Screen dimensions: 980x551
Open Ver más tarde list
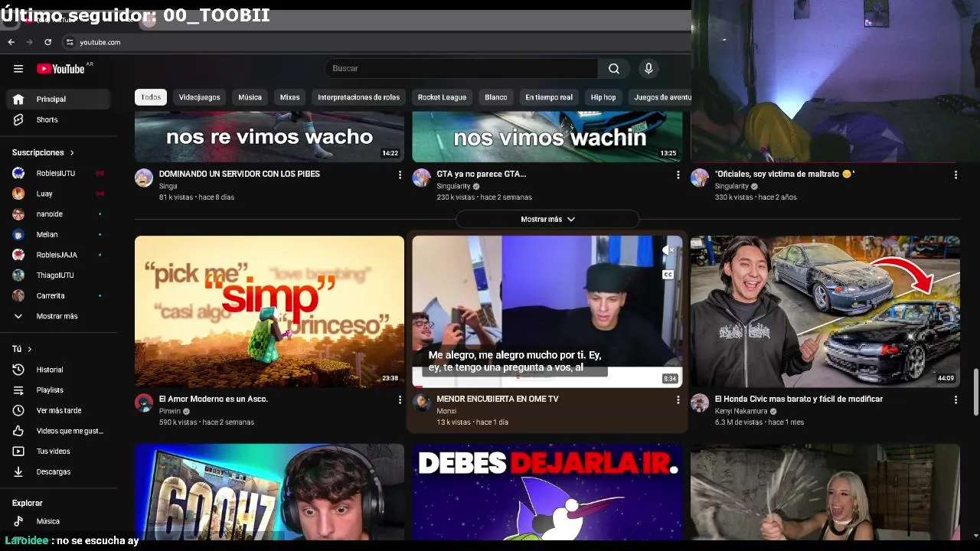point(59,410)
